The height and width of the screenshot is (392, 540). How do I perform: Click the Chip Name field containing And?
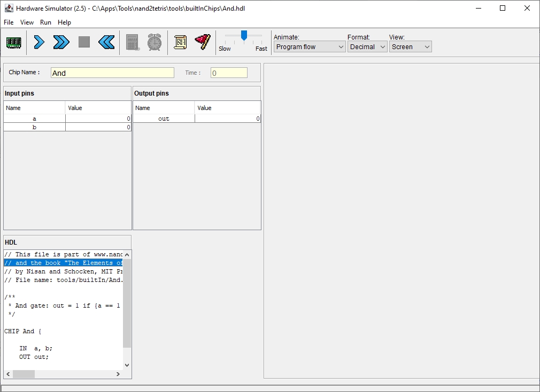pyautogui.click(x=112, y=73)
